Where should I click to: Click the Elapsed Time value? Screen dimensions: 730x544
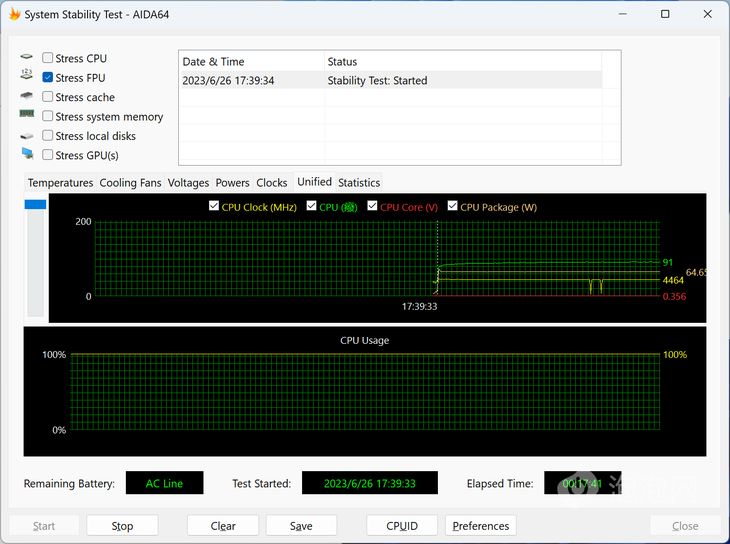click(x=582, y=483)
